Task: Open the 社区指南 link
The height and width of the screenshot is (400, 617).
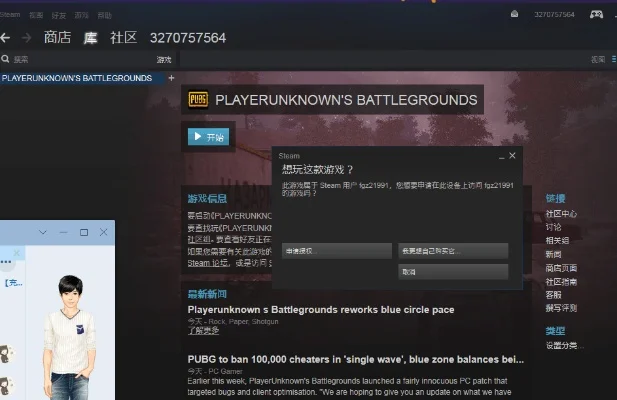Action: (561, 282)
